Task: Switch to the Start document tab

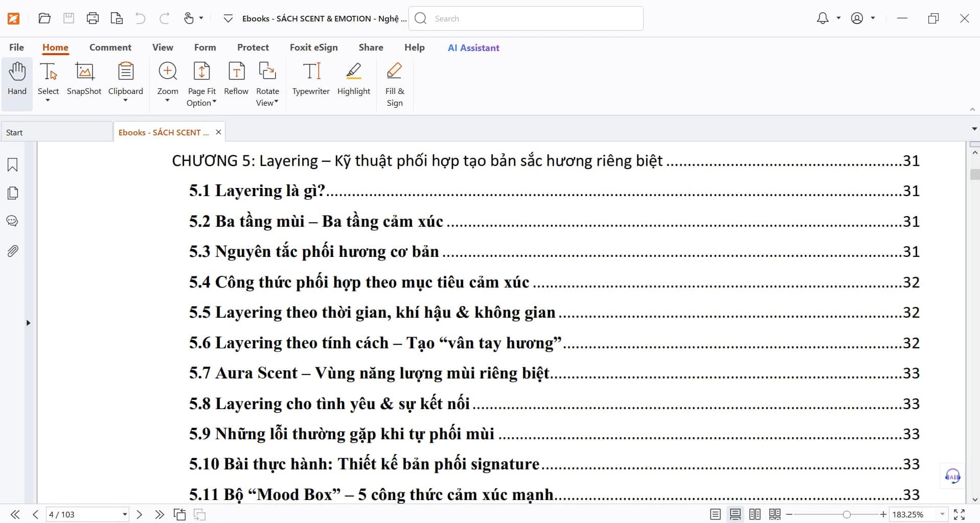Action: click(56, 132)
